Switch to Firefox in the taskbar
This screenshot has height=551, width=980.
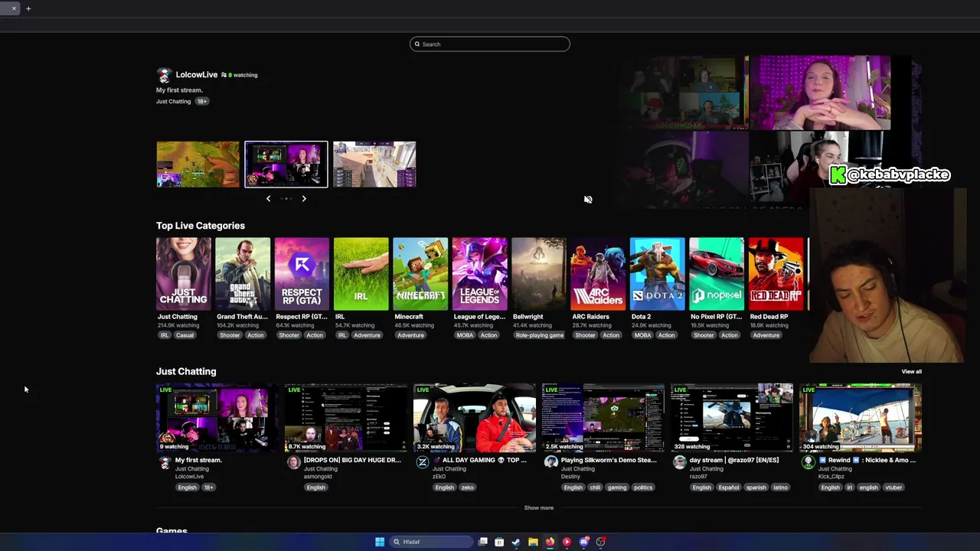click(x=550, y=542)
